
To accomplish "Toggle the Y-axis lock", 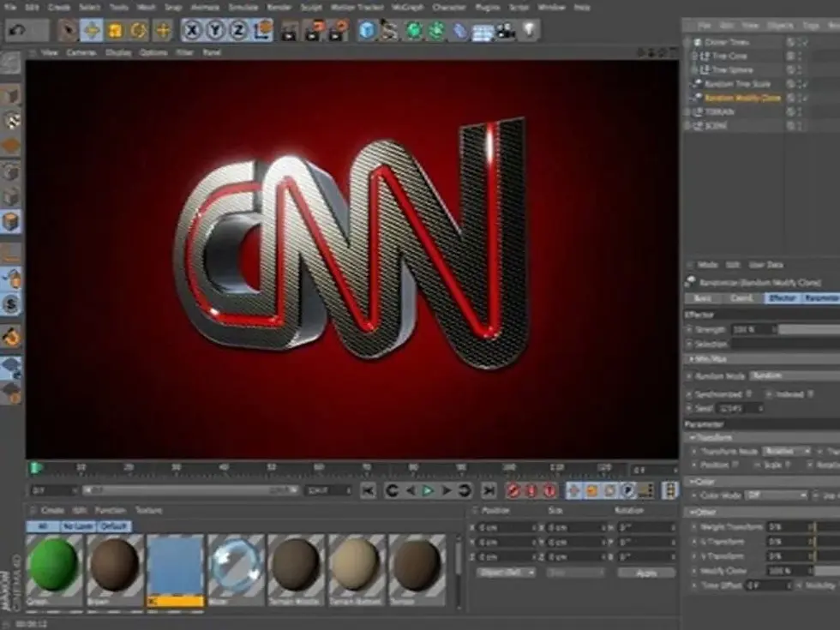I will click(x=216, y=31).
